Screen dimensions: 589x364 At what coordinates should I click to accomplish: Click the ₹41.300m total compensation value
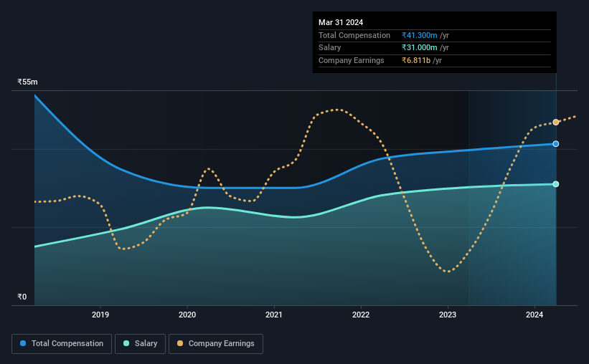[419, 35]
